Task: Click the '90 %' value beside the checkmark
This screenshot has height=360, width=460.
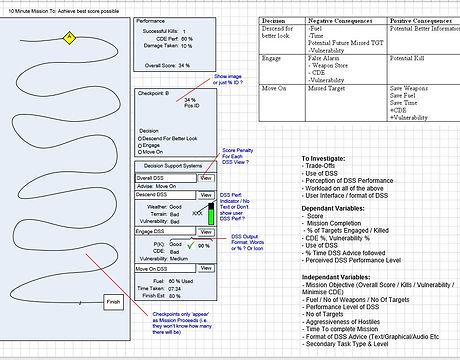Action: click(204, 246)
